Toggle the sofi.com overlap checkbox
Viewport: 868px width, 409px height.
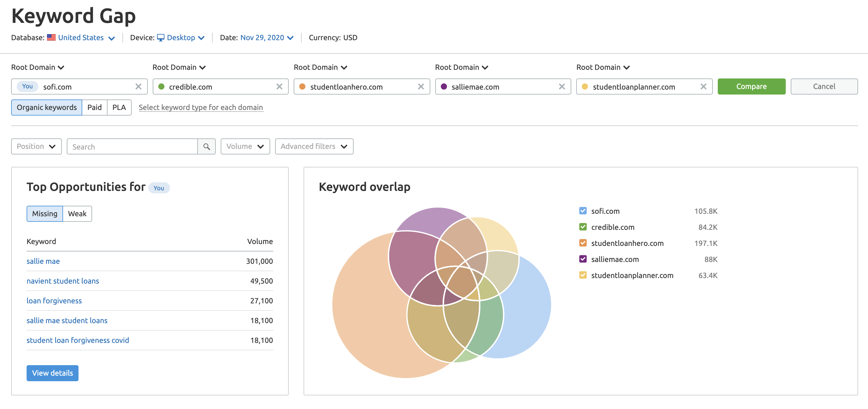click(x=583, y=211)
